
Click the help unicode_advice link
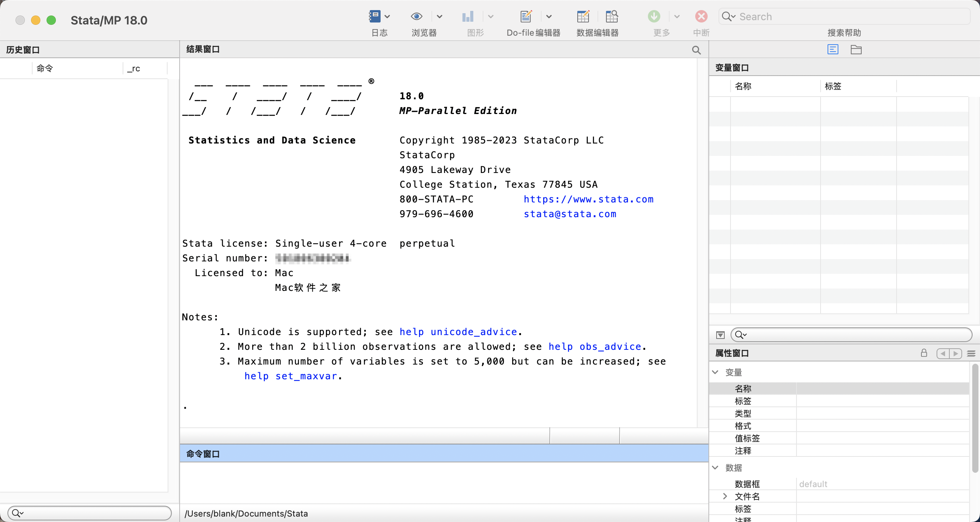(x=458, y=332)
